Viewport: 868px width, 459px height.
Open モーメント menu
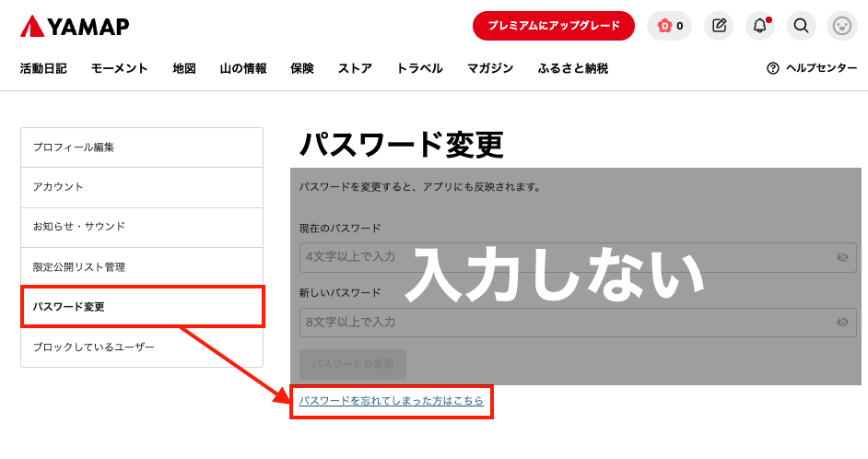coord(120,68)
